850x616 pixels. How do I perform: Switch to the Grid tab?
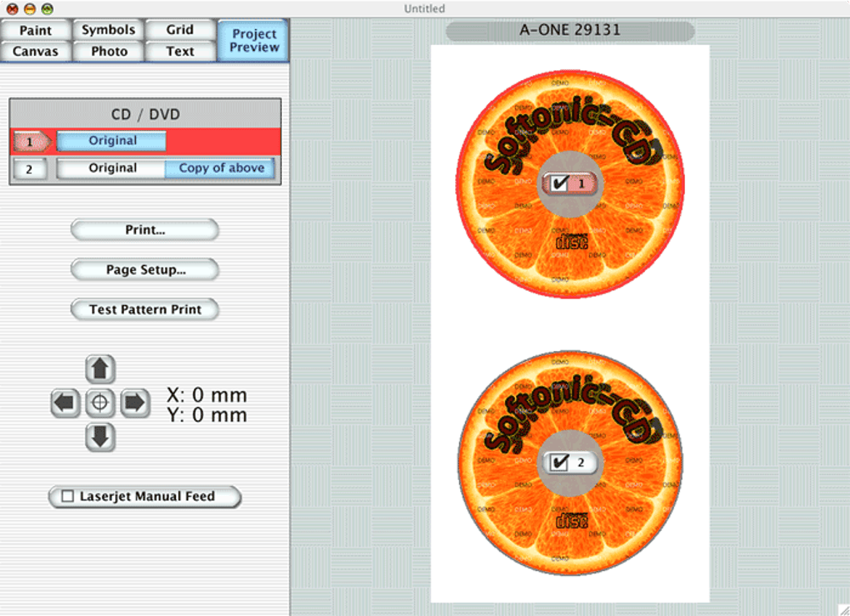pos(181,30)
